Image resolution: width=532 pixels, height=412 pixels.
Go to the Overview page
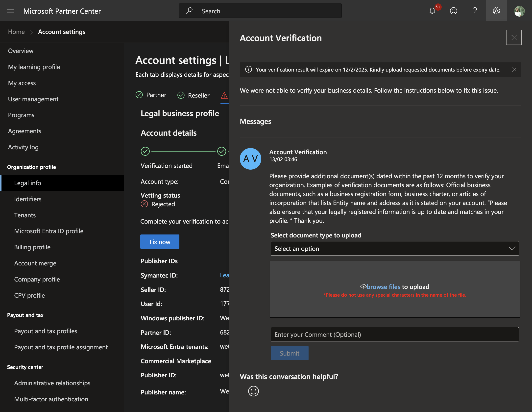(x=21, y=51)
